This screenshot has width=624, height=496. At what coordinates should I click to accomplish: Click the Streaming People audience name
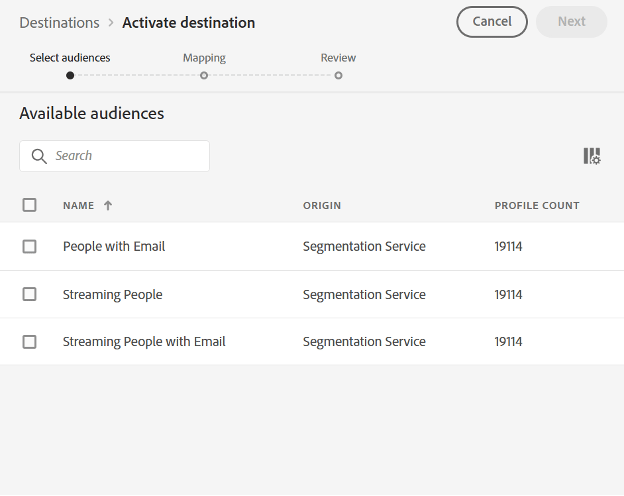112,294
